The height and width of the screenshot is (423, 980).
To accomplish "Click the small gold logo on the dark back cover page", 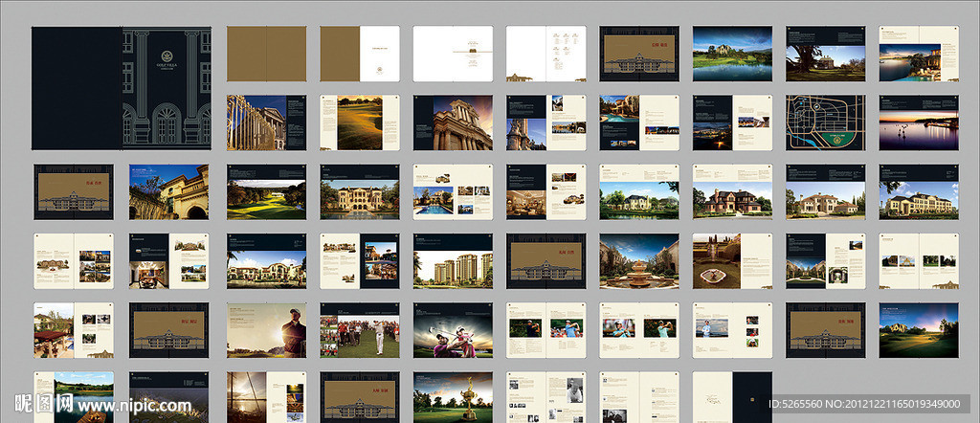I will [x=752, y=399].
